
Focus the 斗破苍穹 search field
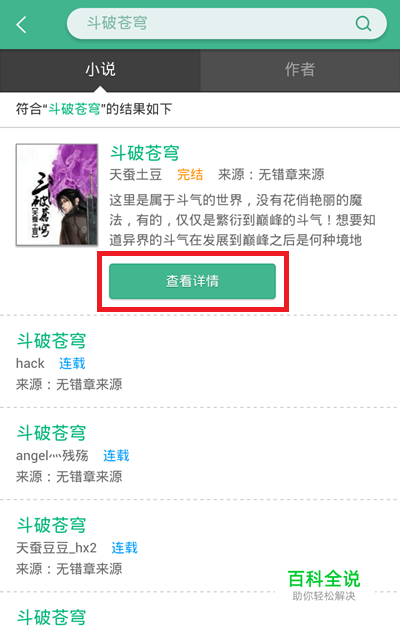pos(227,24)
